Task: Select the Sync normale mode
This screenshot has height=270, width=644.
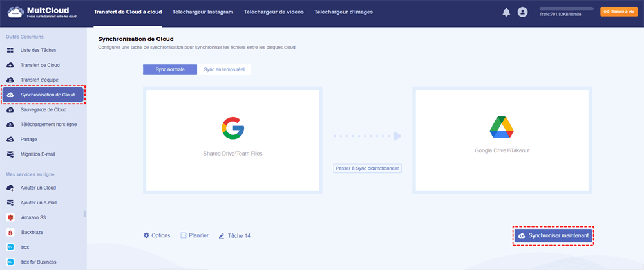Action: (170, 69)
